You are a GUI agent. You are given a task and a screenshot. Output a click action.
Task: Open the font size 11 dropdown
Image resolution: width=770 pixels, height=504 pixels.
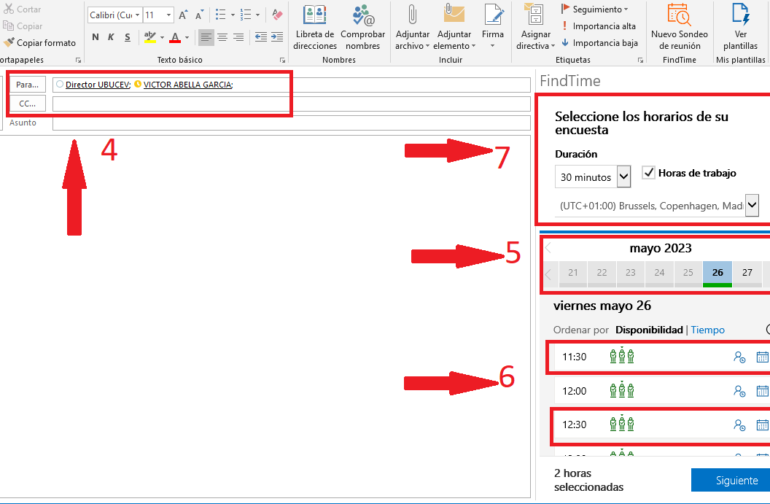pos(168,15)
